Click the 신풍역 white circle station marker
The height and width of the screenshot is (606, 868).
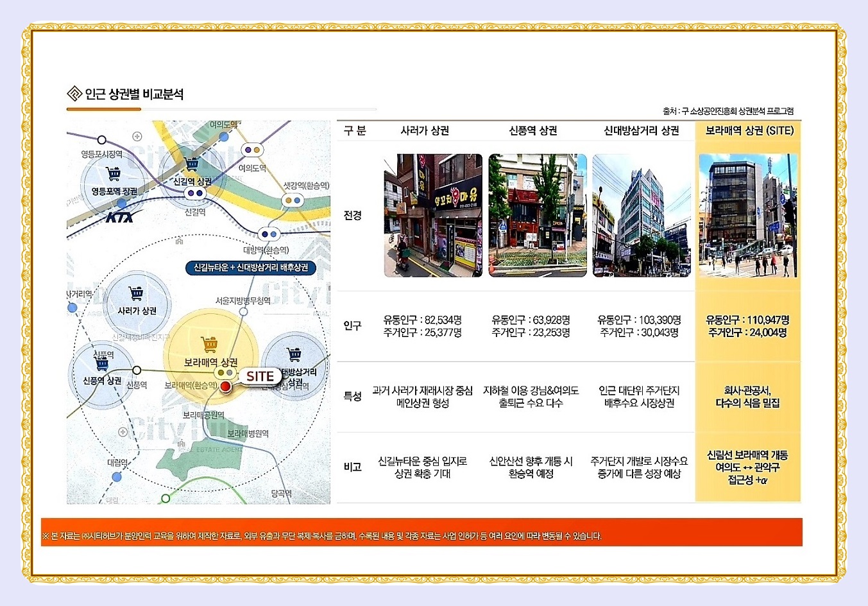[137, 370]
